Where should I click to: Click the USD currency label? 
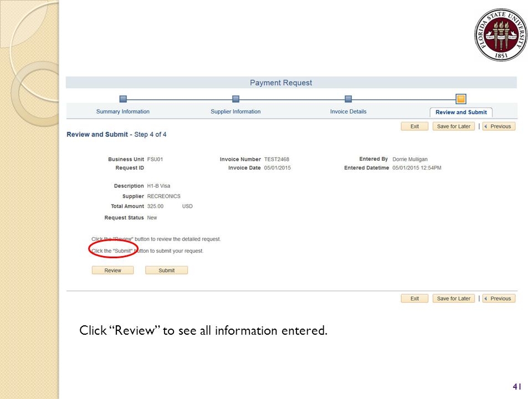[187, 206]
